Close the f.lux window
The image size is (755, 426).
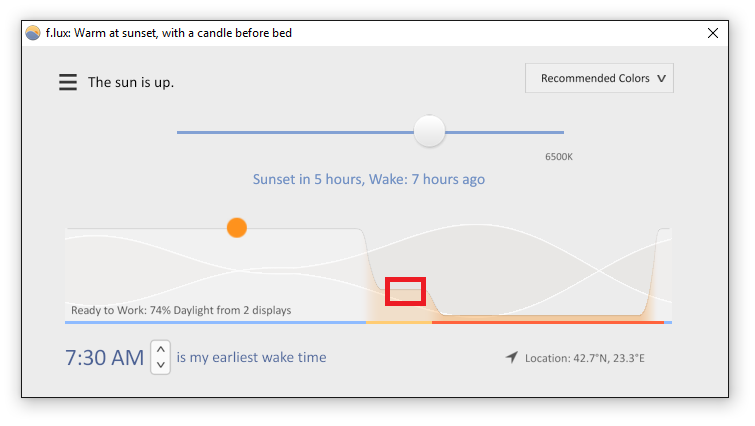tap(713, 33)
